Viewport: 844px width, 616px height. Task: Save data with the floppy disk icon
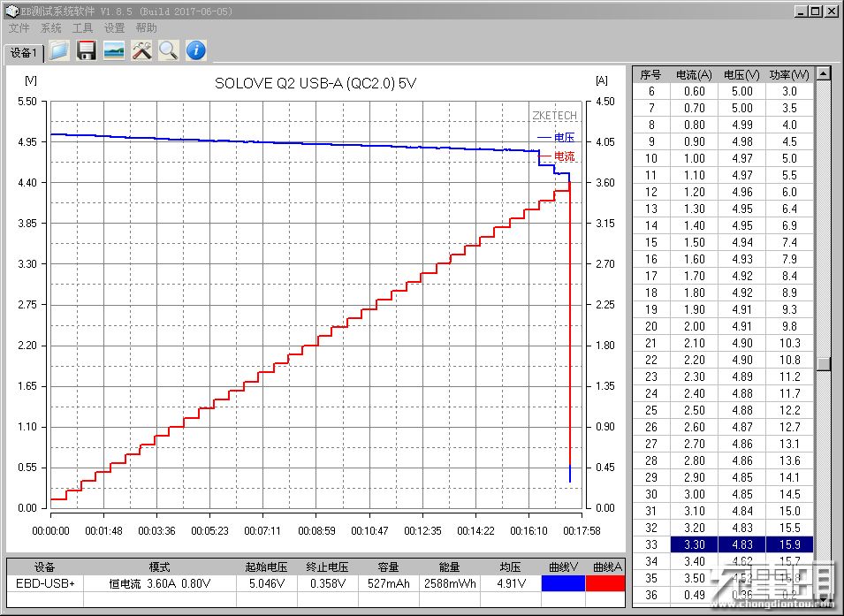point(86,50)
